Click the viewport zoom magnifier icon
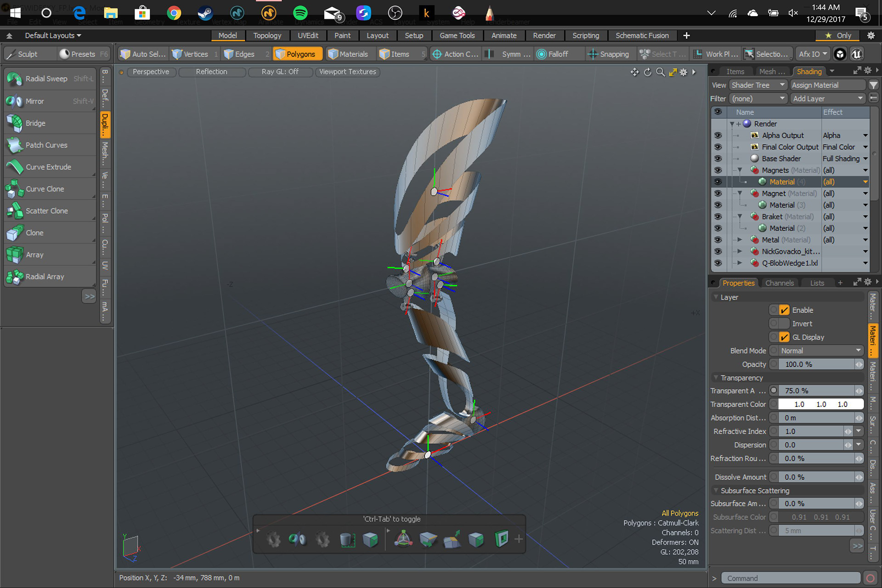Image resolution: width=882 pixels, height=588 pixels. click(660, 72)
